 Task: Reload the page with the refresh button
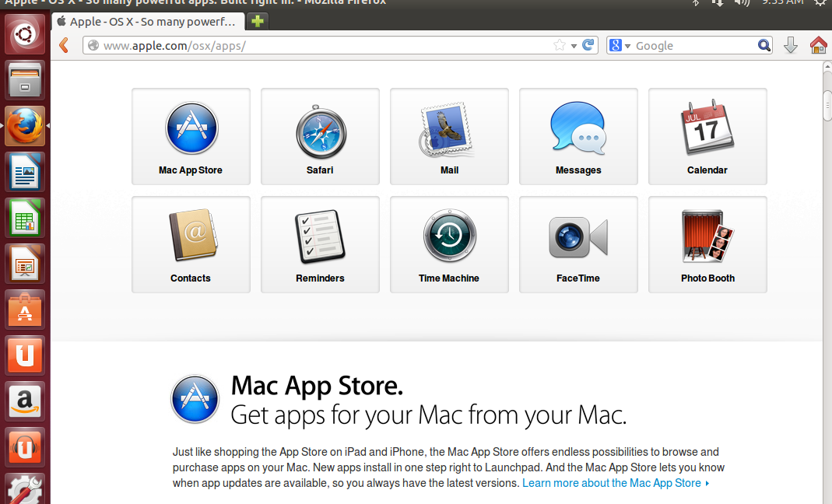589,46
